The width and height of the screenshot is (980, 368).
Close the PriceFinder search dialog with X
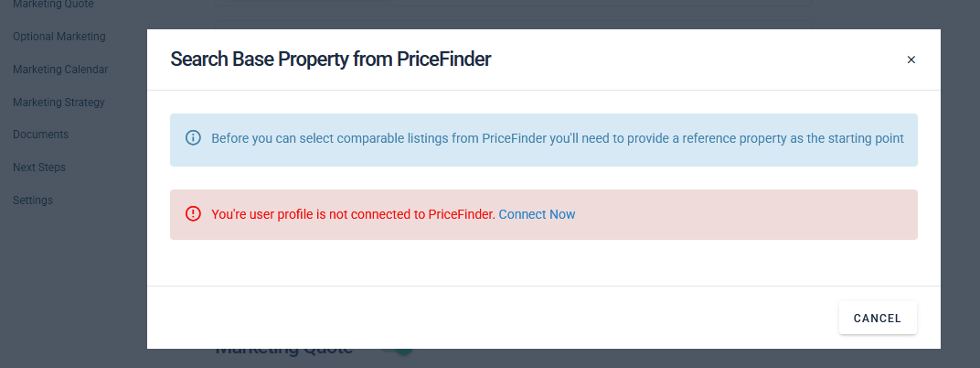[911, 60]
